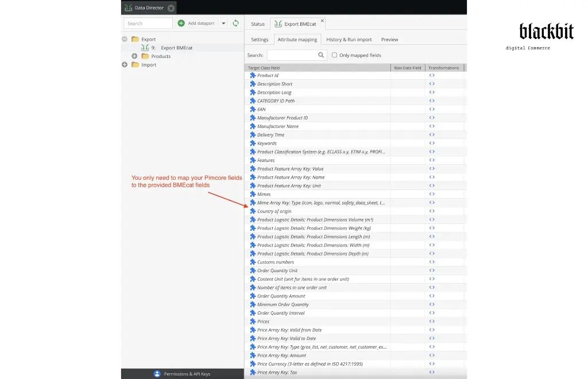This screenshot has width=588, height=379.
Task: Select Product Dimensions Depth (m) row
Action: 355,253
